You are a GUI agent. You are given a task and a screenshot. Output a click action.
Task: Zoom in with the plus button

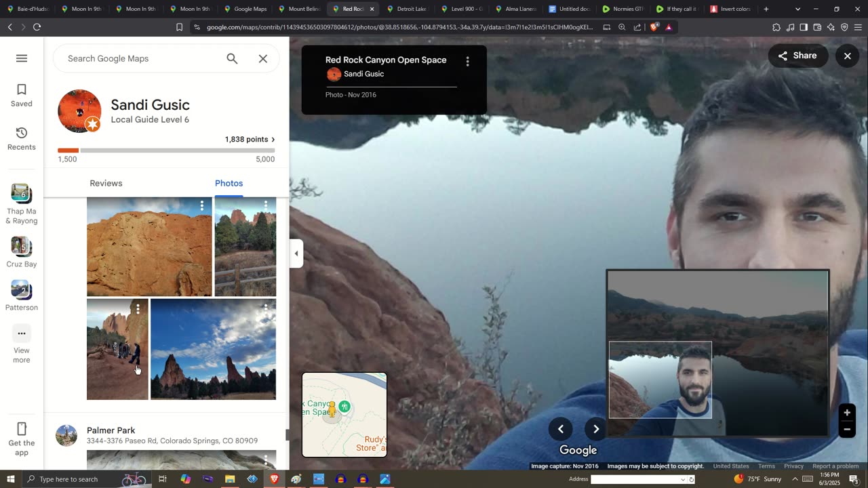coord(847,413)
